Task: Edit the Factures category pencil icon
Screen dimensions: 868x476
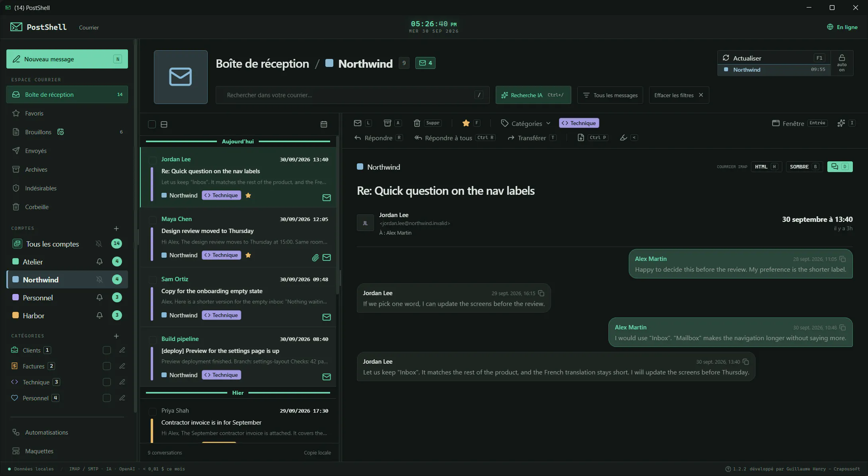Action: click(122, 366)
